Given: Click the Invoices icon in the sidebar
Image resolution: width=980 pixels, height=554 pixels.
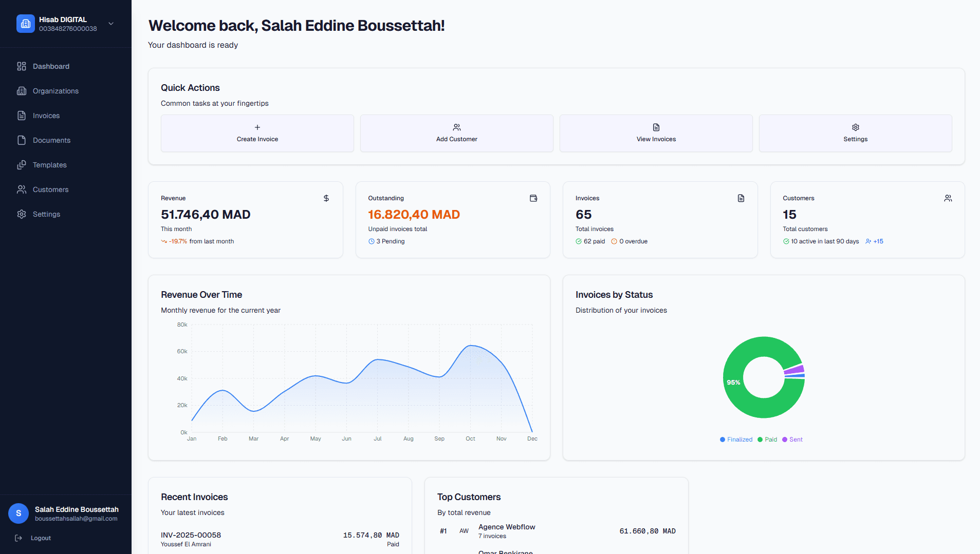Looking at the screenshot, I should [x=21, y=116].
